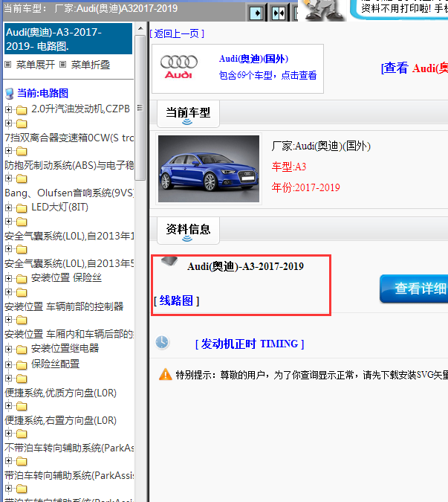The image size is (448, 502).
Task: Click folder icon above 便捷系统,右置方向盘(L0R)
Action: tap(22, 407)
